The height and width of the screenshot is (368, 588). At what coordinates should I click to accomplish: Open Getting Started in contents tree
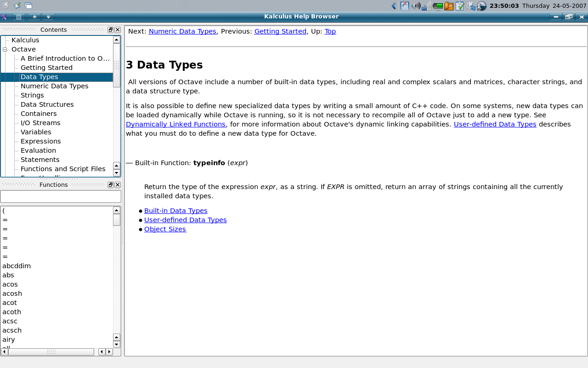point(46,68)
